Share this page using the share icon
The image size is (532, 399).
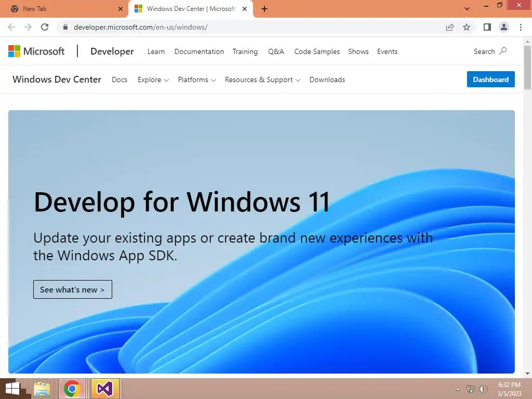coord(450,27)
